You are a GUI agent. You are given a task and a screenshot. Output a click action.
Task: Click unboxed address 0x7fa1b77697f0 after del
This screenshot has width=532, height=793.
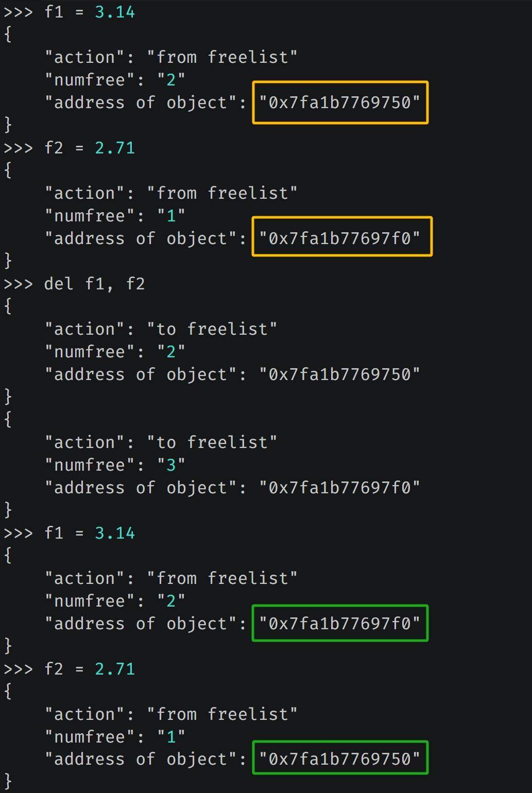click(340, 488)
